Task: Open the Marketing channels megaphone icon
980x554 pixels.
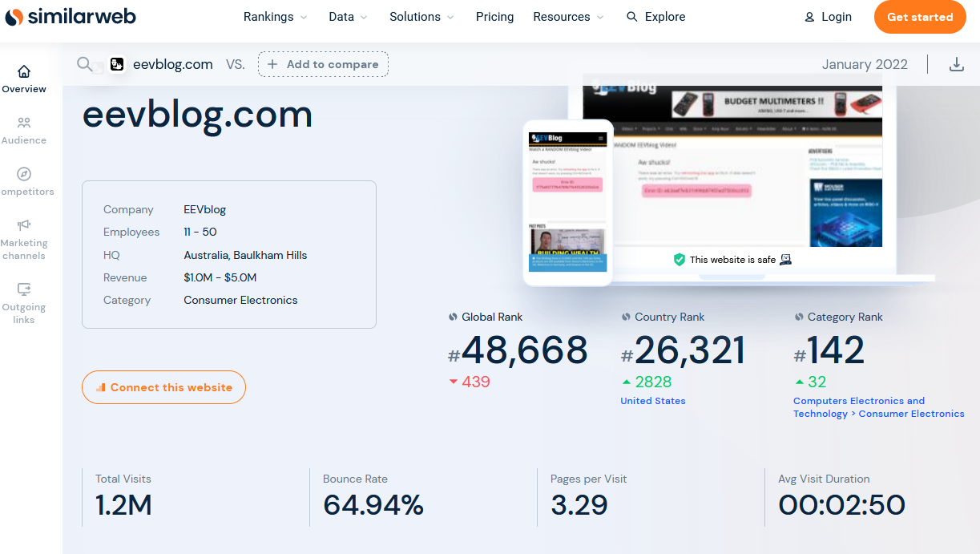Action: (24, 225)
